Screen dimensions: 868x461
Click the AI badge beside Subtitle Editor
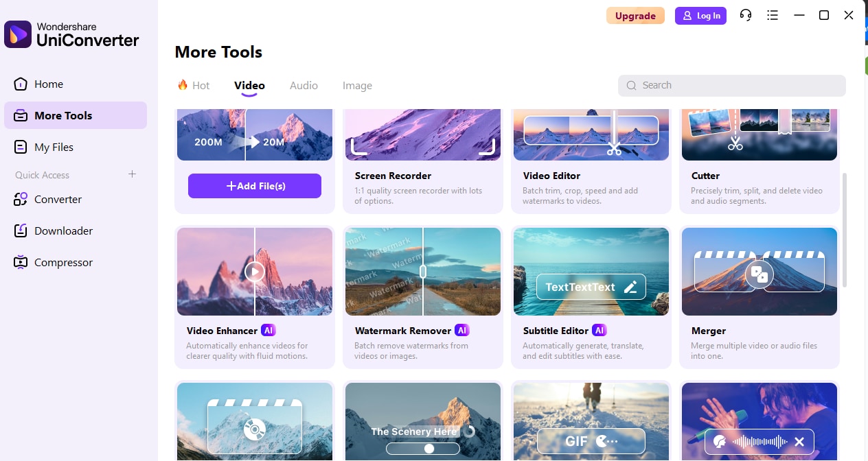pos(599,330)
